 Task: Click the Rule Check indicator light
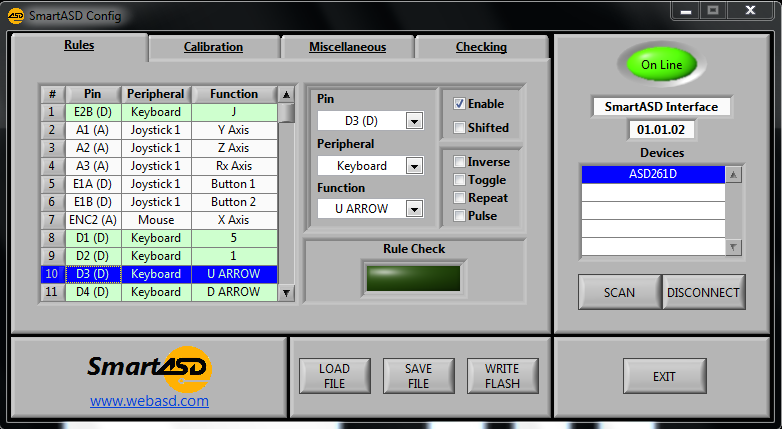pyautogui.click(x=413, y=278)
